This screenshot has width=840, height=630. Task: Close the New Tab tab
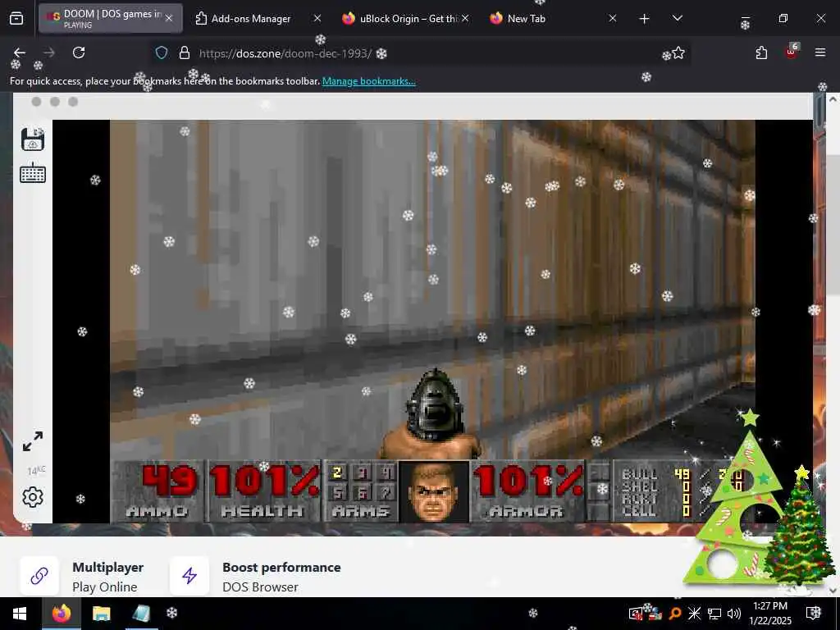pos(612,18)
